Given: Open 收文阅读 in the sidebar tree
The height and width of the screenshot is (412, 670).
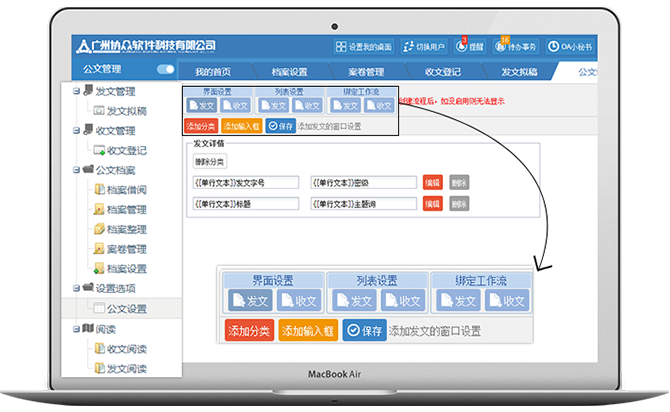Looking at the screenshot, I should [x=125, y=349].
